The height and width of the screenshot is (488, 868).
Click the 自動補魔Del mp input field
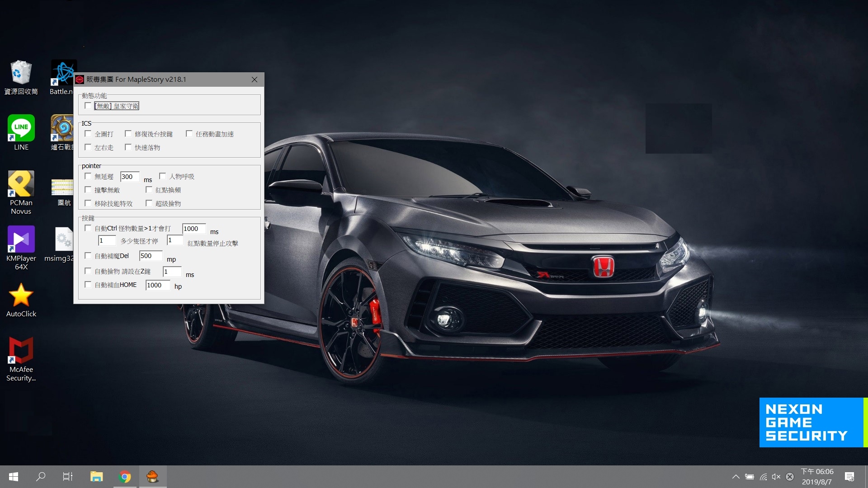(x=151, y=256)
